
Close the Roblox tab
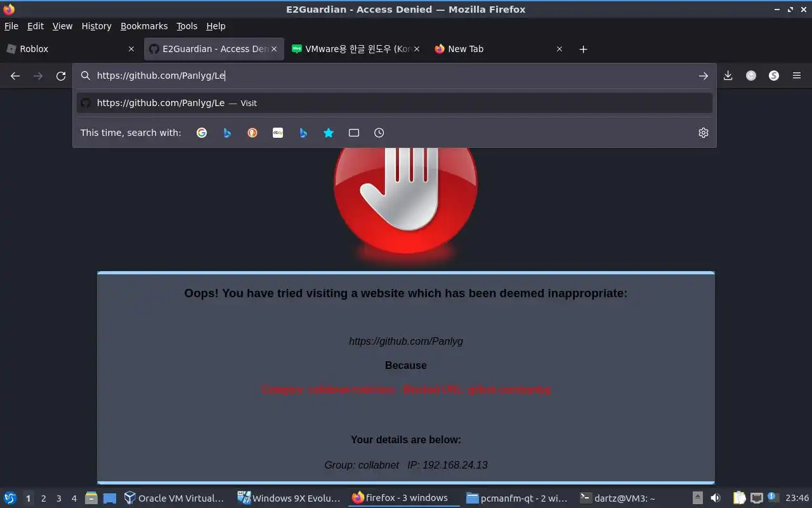(131, 49)
